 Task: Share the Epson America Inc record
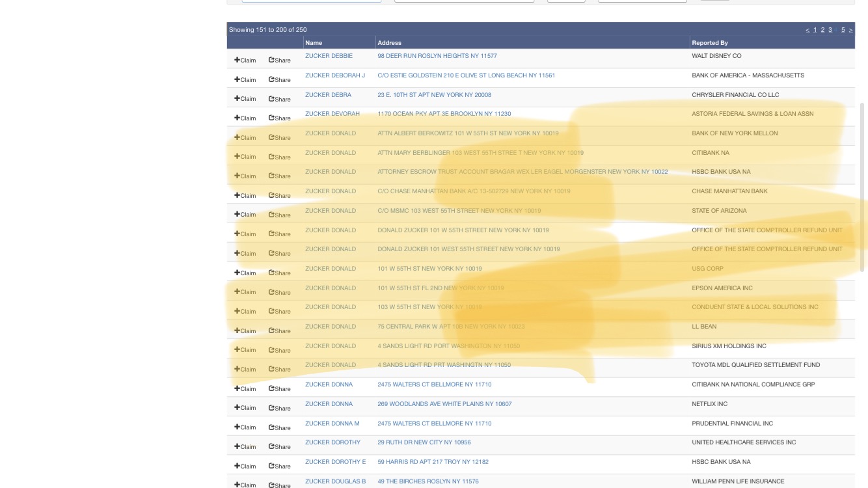pos(280,292)
